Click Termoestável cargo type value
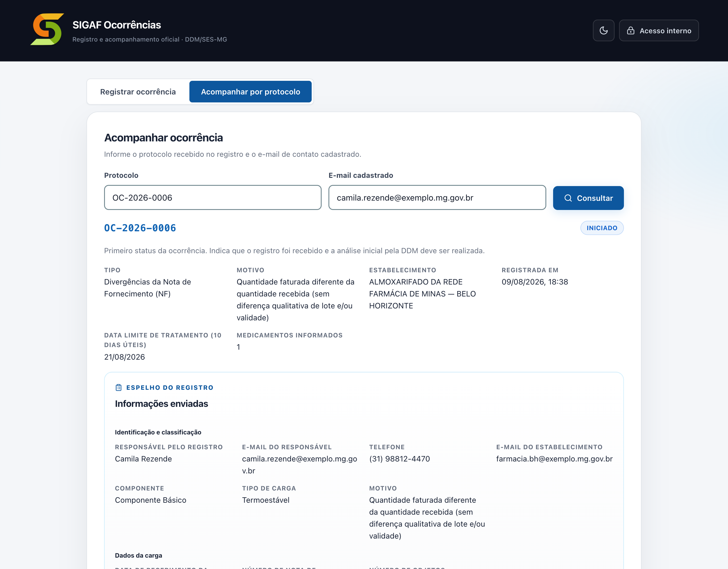The height and width of the screenshot is (569, 728). (x=266, y=500)
